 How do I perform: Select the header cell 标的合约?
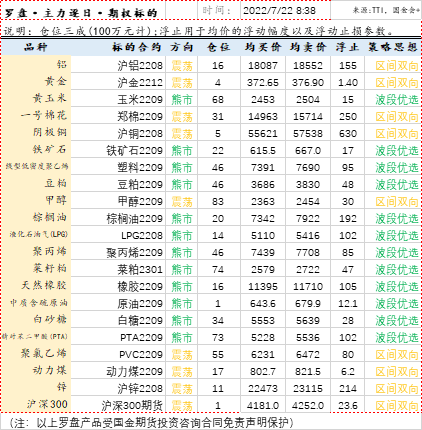point(137,47)
